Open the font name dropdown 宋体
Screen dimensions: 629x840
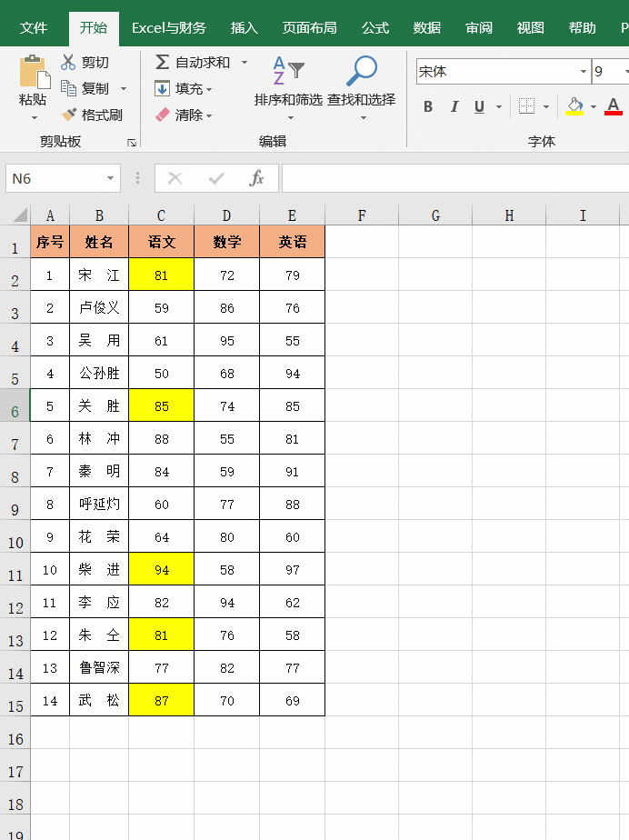coord(584,71)
